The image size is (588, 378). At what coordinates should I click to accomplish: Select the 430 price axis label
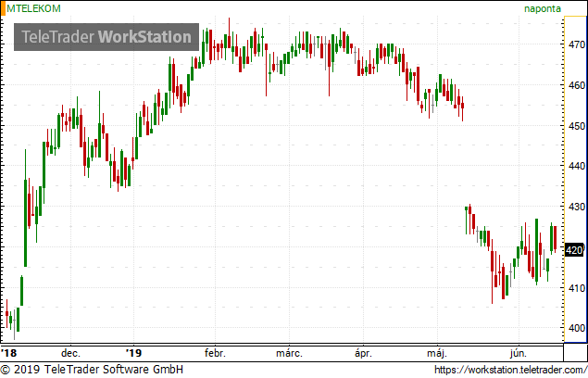pos(577,207)
